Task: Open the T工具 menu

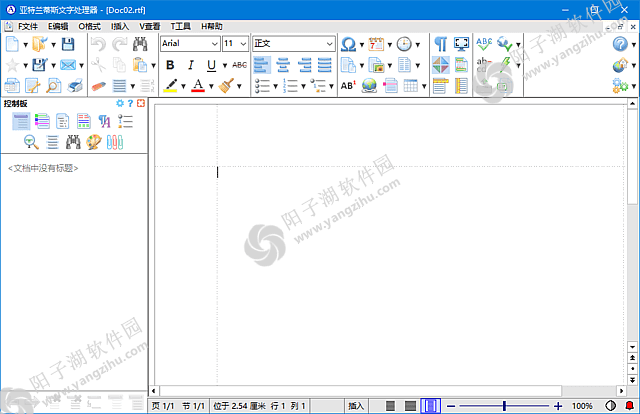Action: coord(180,27)
